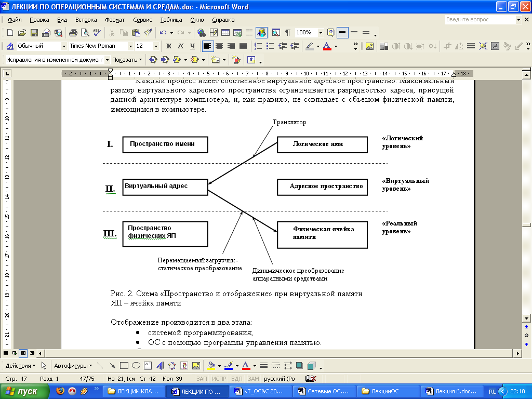Expand the Показать dropdown
532x399 pixels.
coord(127,60)
